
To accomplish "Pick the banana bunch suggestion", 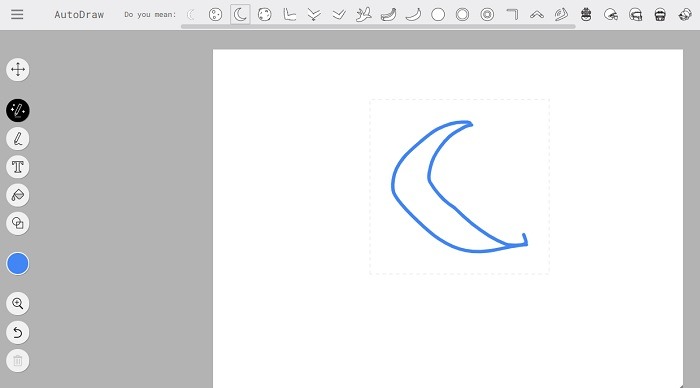I will (x=388, y=15).
